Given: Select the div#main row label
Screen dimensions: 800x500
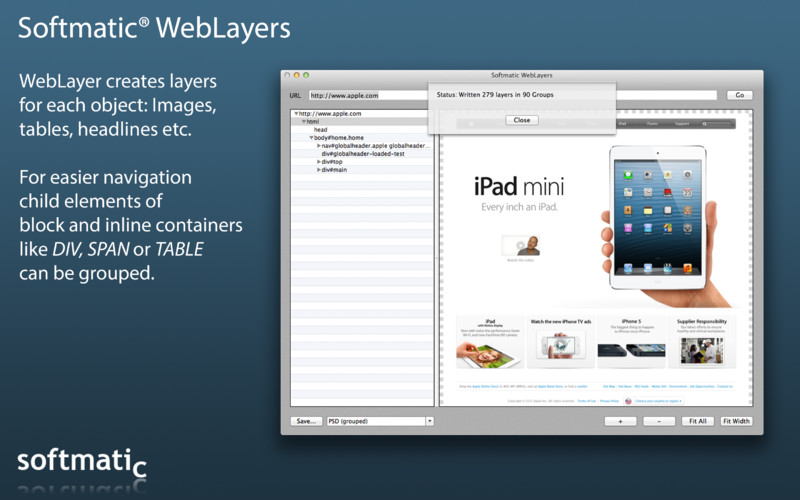Looking at the screenshot, I should coord(334,170).
